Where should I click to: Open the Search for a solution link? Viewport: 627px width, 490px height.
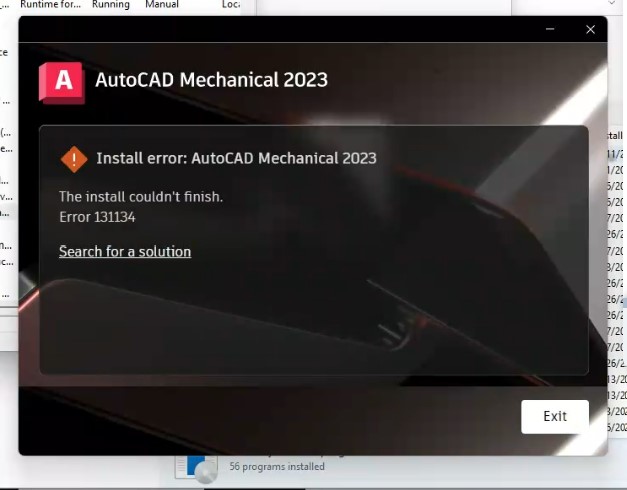tap(125, 252)
